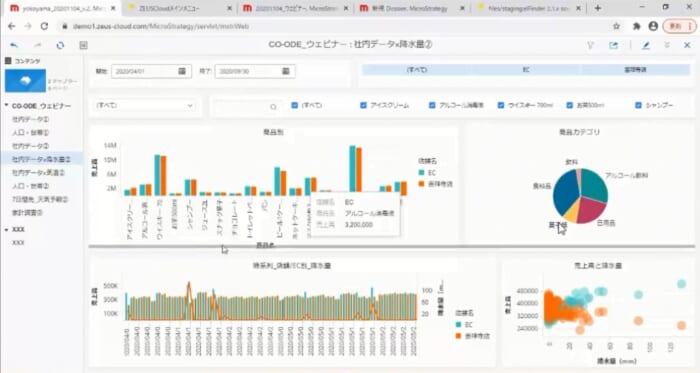Click the magnifier icon in the search box
The image size is (700, 373).
(x=273, y=107)
